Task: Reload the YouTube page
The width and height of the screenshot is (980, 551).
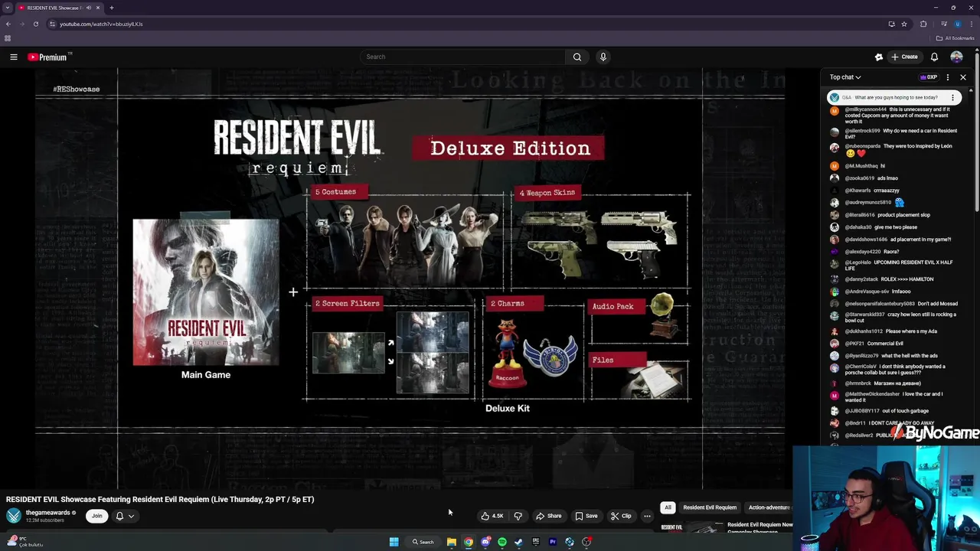Action: coord(35,24)
